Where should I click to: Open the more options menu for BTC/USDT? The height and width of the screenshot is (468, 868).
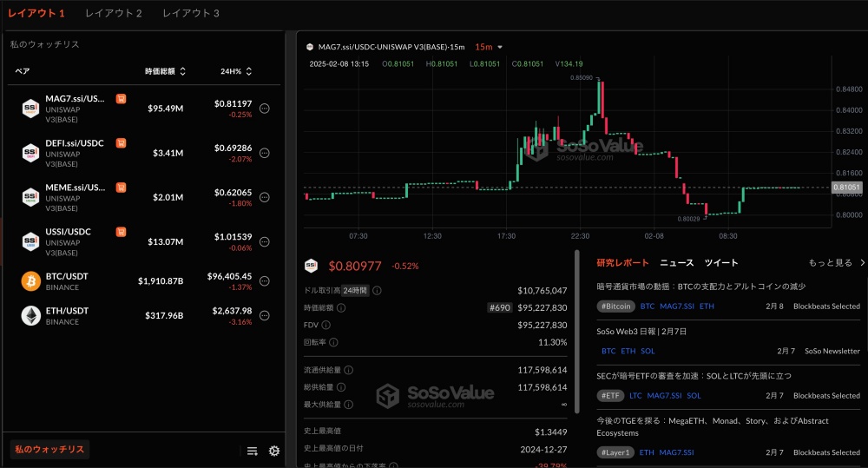[x=265, y=281]
